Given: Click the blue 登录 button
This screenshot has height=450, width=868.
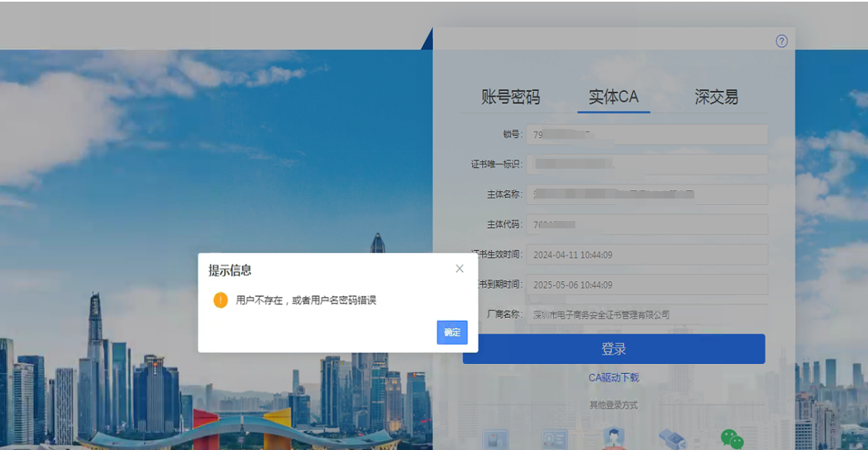Looking at the screenshot, I should (613, 349).
